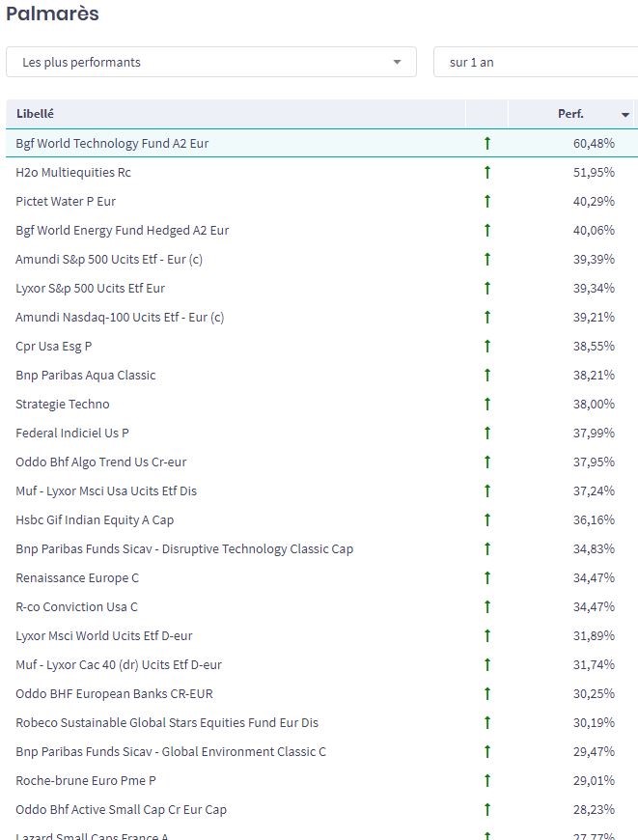
Task: Click green arrow on Renaissance Europe C row
Action: pos(487,577)
